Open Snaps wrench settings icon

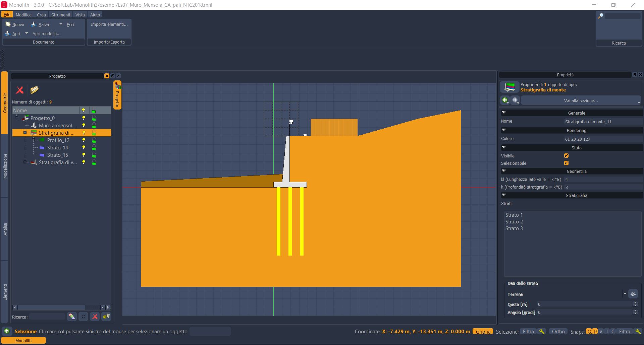pos(638,331)
